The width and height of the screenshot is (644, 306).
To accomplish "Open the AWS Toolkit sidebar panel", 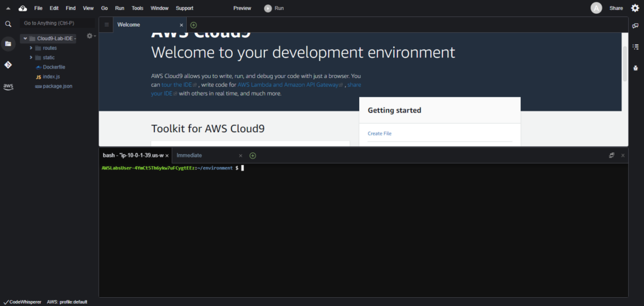I will [x=8, y=86].
